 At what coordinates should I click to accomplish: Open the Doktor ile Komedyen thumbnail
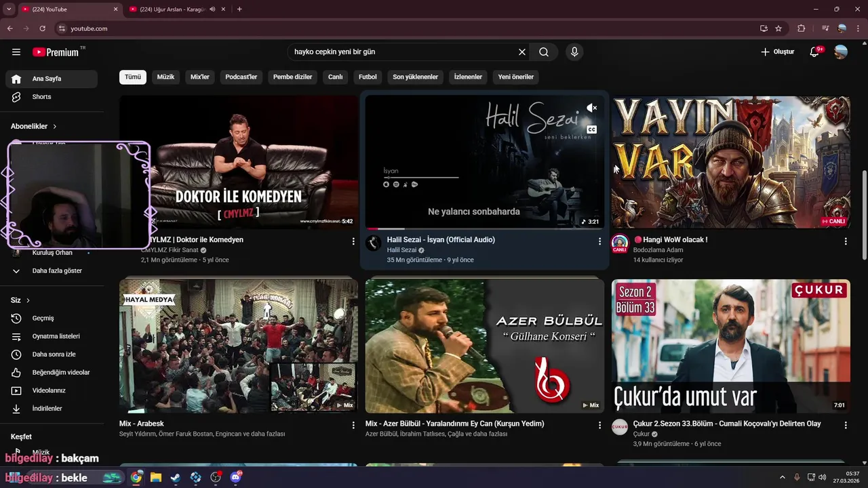point(239,162)
